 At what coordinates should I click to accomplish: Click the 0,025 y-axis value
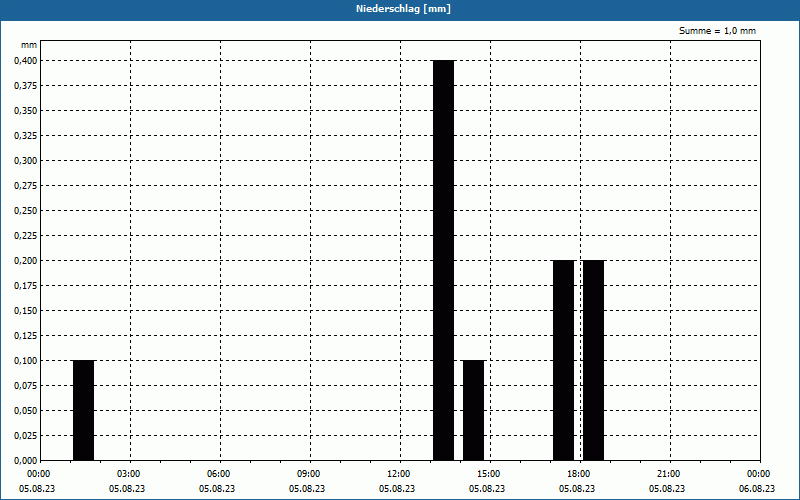click(x=26, y=436)
